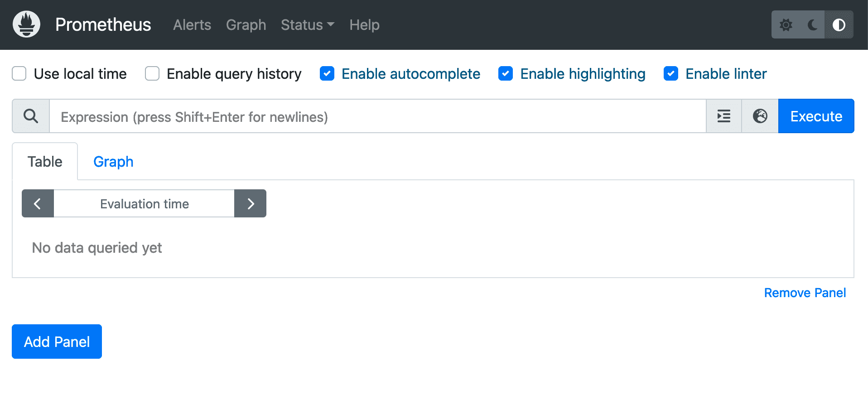The width and height of the screenshot is (868, 409).
Task: Turn on Enable query history
Action: (x=152, y=74)
